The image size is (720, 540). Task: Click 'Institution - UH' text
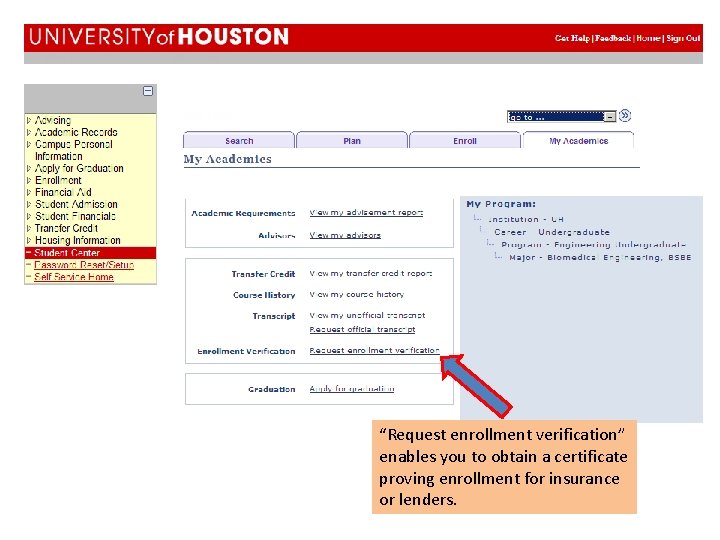click(x=525, y=219)
